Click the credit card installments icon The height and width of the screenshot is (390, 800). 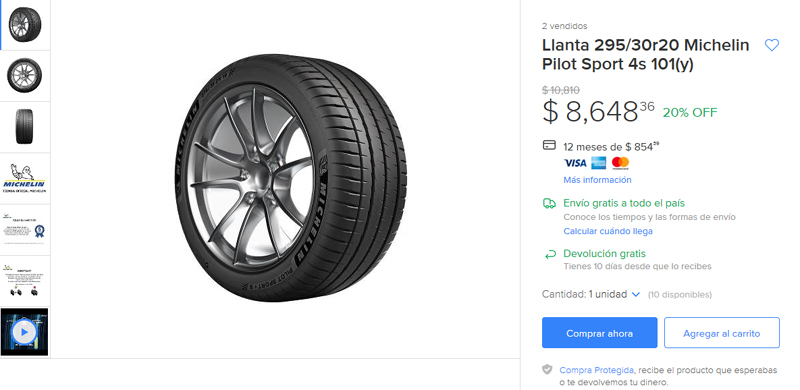pos(549,145)
